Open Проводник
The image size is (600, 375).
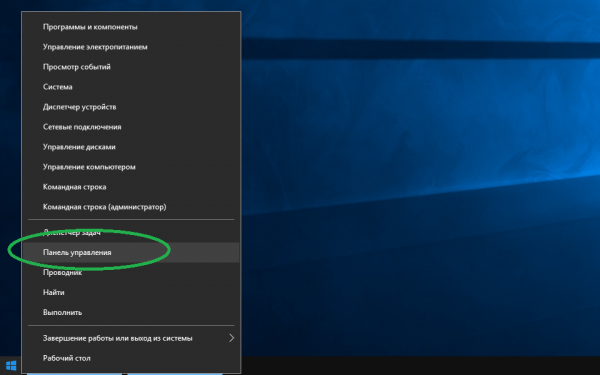[131, 272]
